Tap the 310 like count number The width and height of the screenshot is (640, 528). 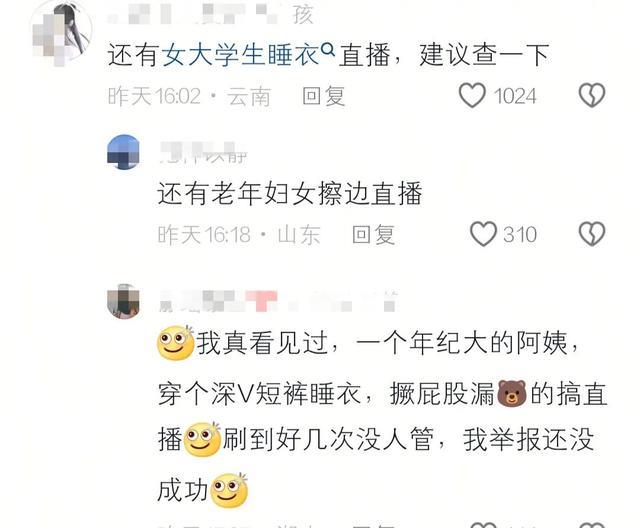(x=520, y=235)
